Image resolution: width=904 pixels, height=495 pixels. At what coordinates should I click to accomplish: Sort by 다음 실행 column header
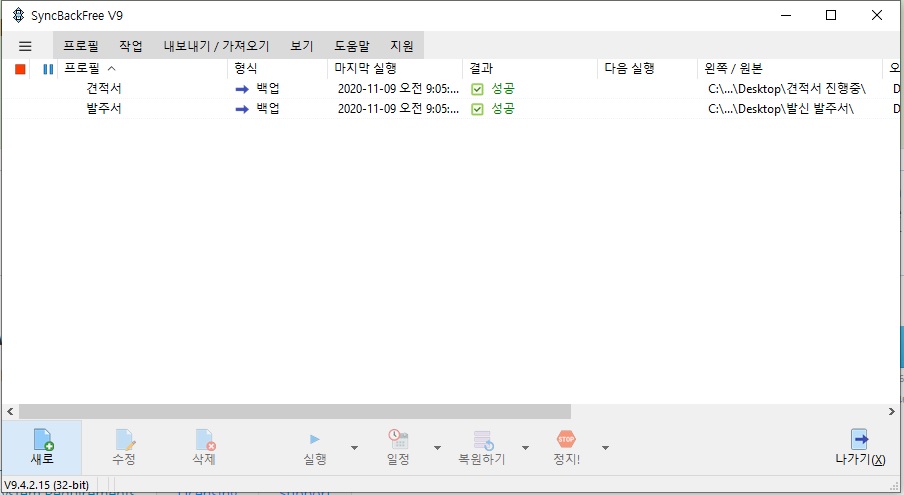tap(648, 69)
